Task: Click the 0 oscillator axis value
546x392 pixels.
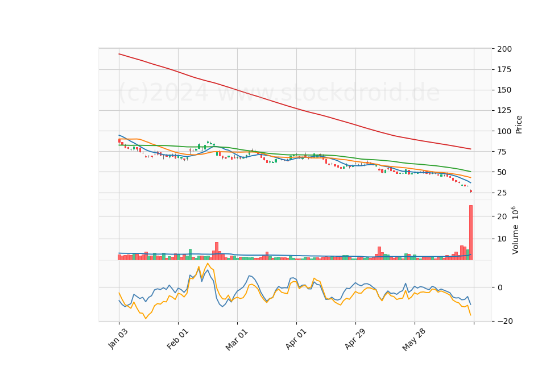Action: pyautogui.click(x=500, y=287)
